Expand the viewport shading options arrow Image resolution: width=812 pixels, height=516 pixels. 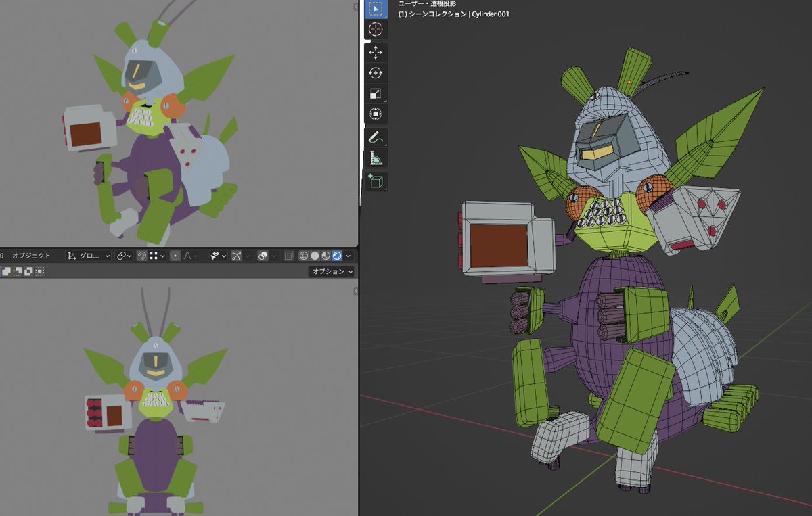click(x=348, y=256)
